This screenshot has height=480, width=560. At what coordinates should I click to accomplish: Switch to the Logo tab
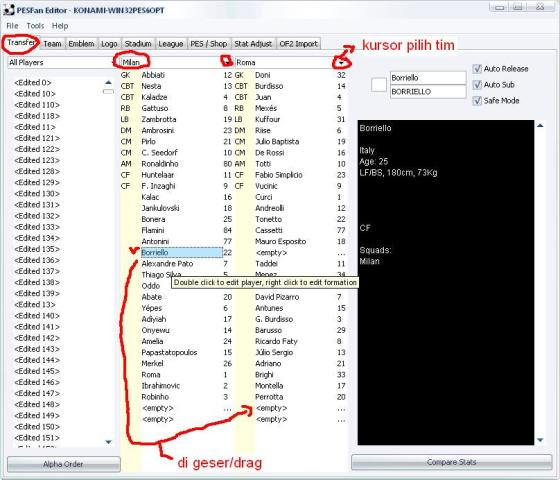[109, 44]
